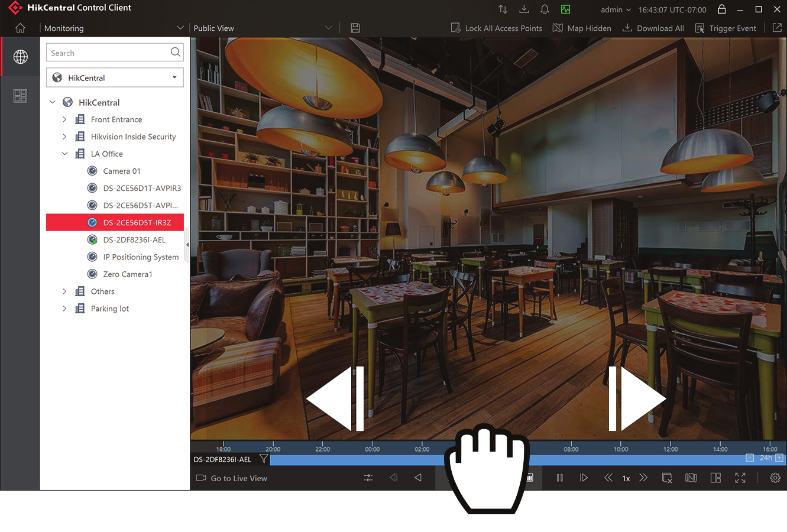Collapse the LA Office area
This screenshot has width=787, height=532.
click(x=64, y=154)
